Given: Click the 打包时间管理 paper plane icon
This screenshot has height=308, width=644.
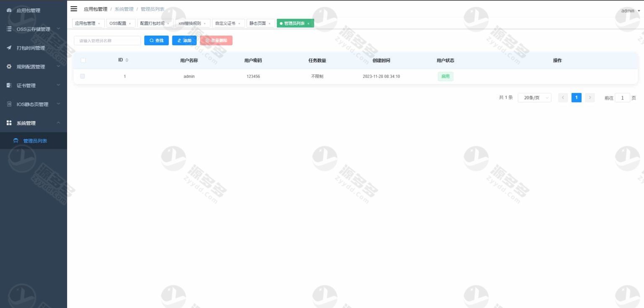Looking at the screenshot, I should tap(9, 48).
